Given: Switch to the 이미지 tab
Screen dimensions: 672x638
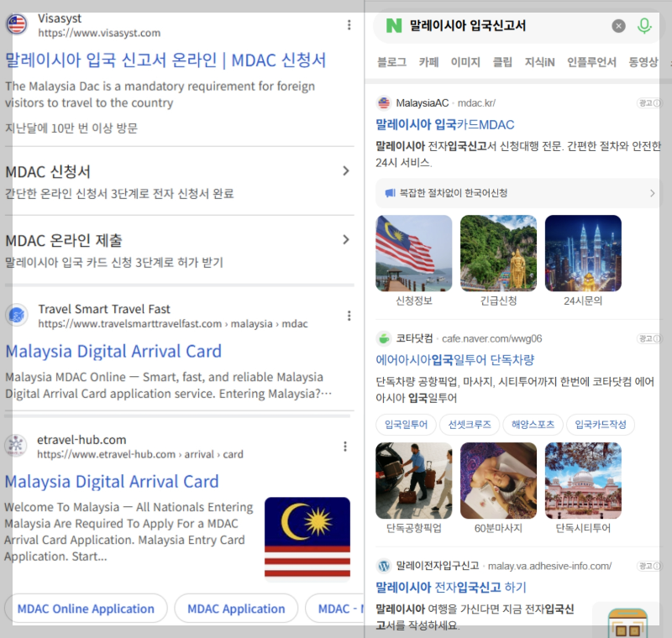Looking at the screenshot, I should [x=465, y=62].
